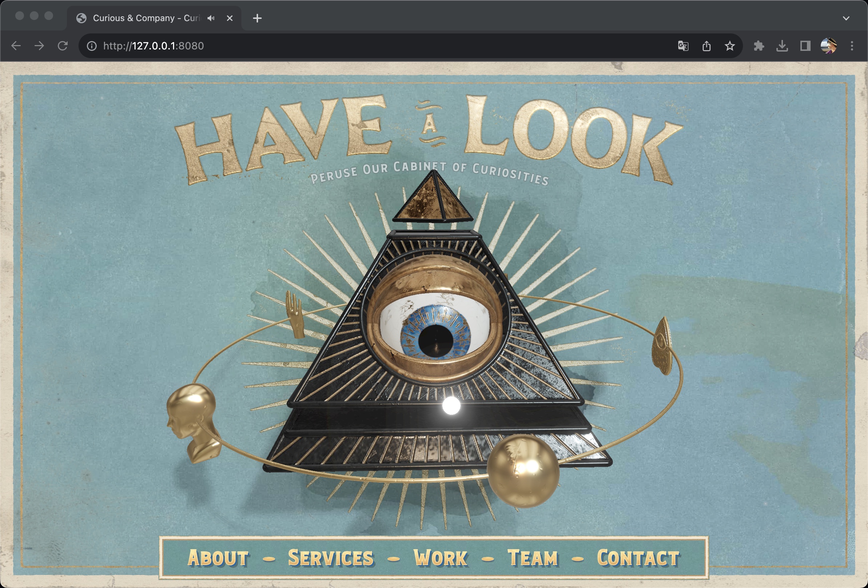Toggle the browser side panel
This screenshot has width=868, height=588.
(805, 46)
